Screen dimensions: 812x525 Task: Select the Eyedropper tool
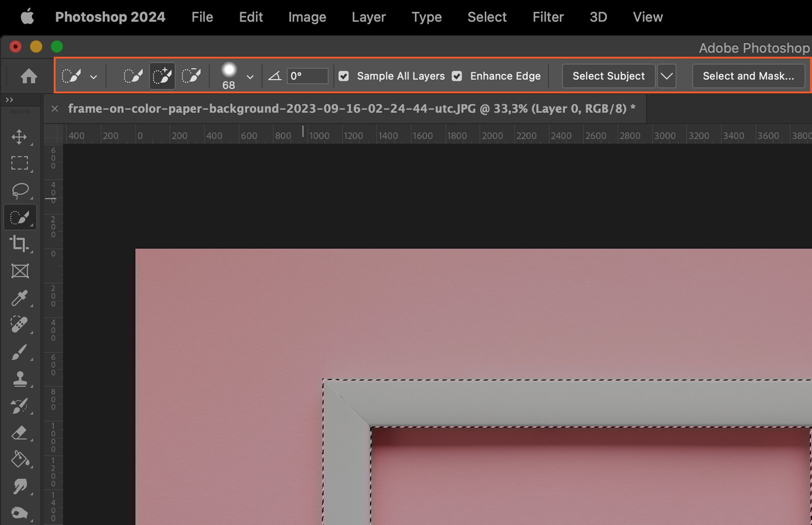pyautogui.click(x=19, y=298)
